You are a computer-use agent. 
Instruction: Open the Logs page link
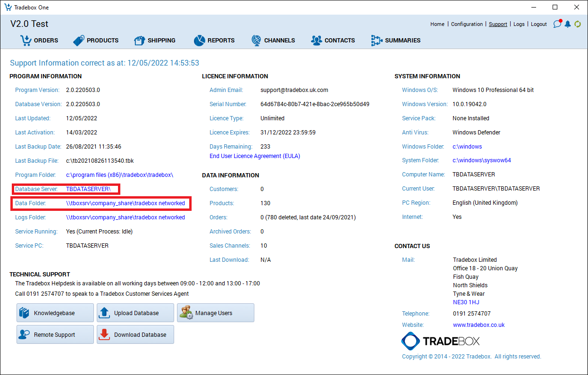tap(519, 24)
